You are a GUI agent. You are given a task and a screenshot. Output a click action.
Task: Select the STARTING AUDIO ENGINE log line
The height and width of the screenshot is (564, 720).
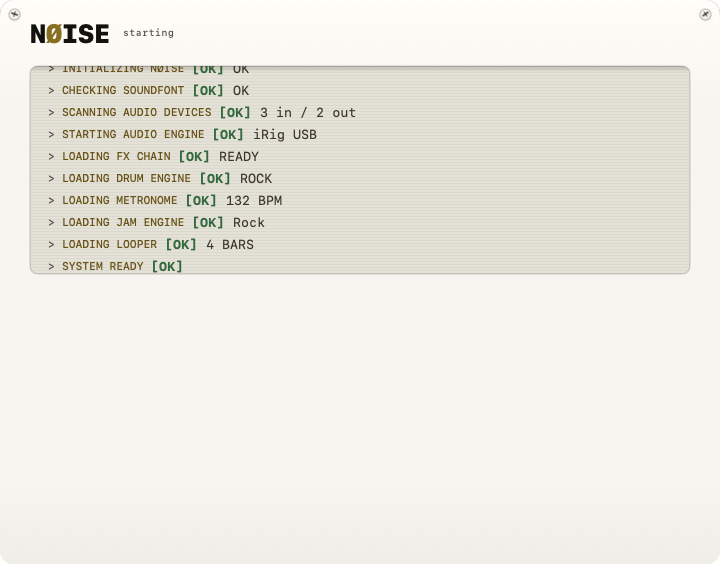coord(360,135)
